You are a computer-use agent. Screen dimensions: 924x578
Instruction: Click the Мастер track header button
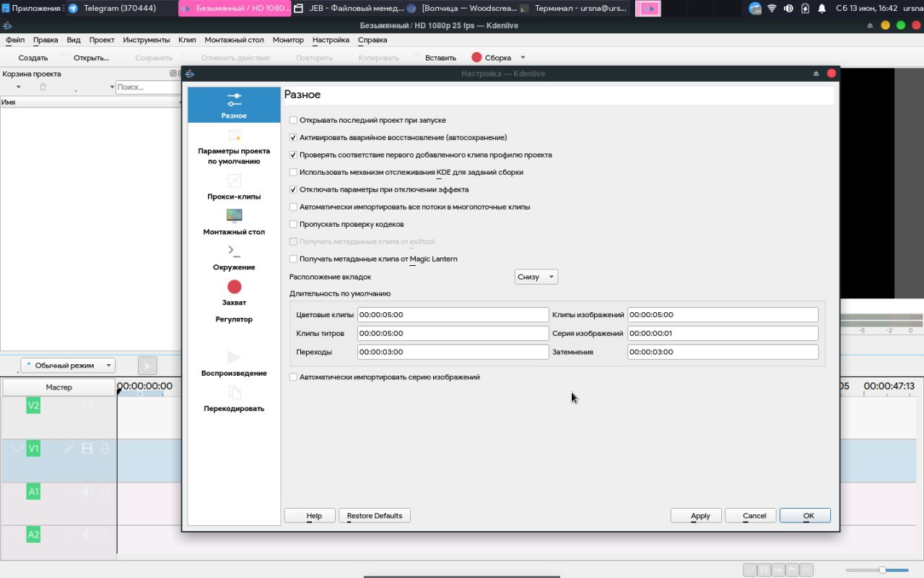pos(59,387)
